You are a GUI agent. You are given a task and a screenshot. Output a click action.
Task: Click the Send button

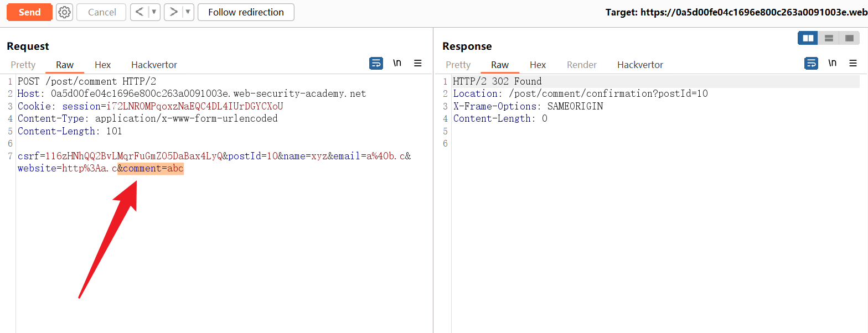(x=29, y=12)
